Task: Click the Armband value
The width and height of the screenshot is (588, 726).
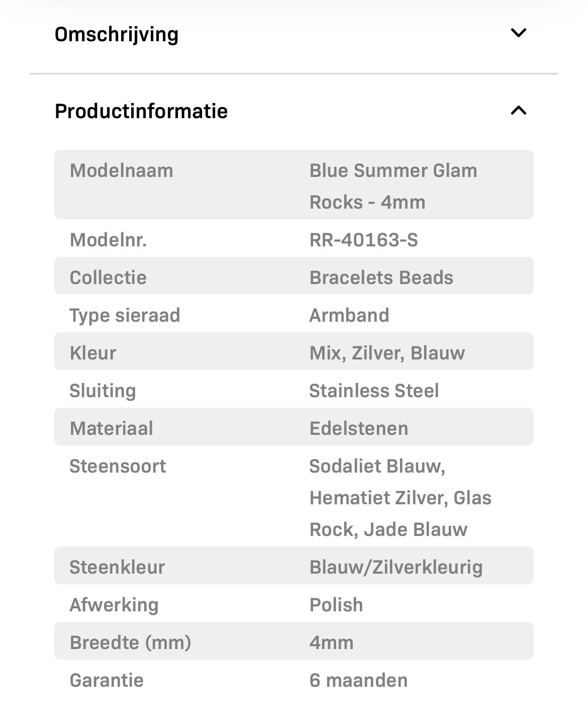Action: click(x=349, y=315)
